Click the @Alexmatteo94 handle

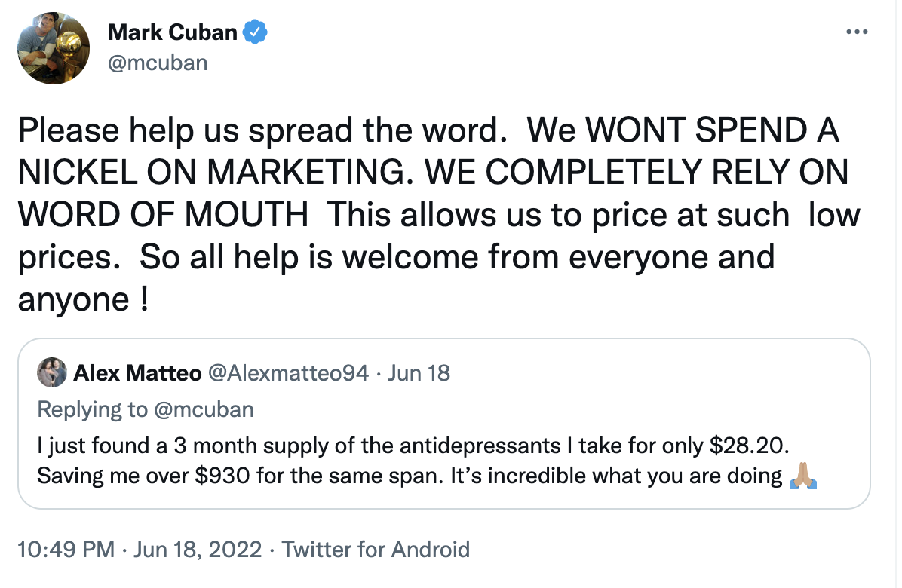pos(288,372)
